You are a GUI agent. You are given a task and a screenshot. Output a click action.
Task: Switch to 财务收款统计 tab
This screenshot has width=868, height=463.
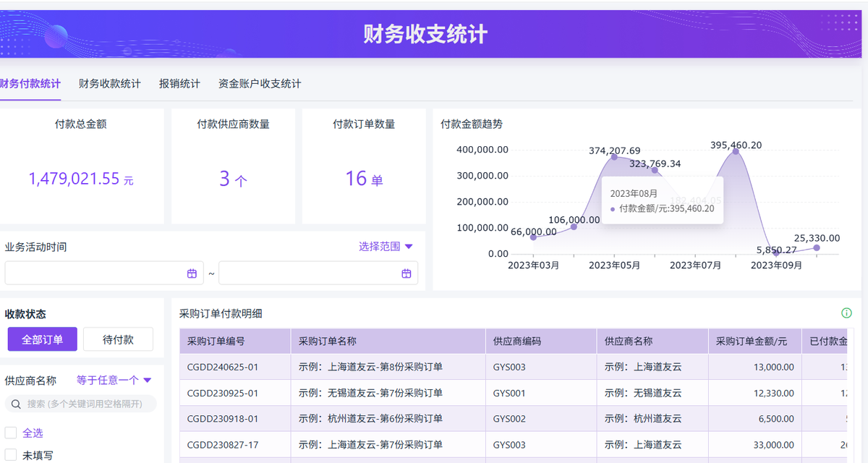pyautogui.click(x=110, y=84)
